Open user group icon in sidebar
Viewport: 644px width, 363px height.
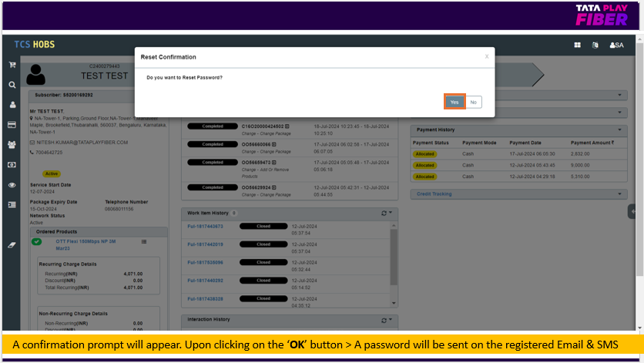pyautogui.click(x=12, y=145)
